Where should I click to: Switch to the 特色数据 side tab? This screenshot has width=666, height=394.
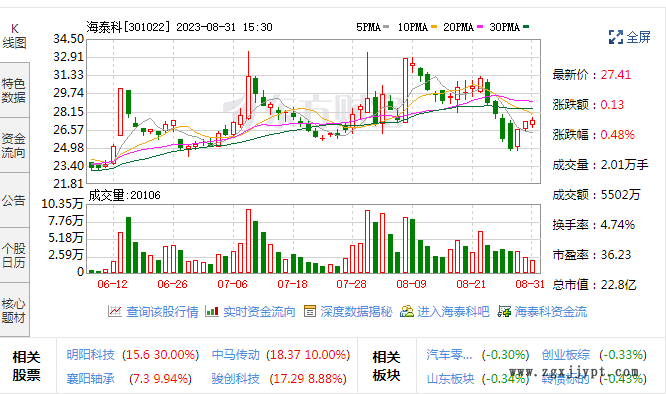click(14, 90)
